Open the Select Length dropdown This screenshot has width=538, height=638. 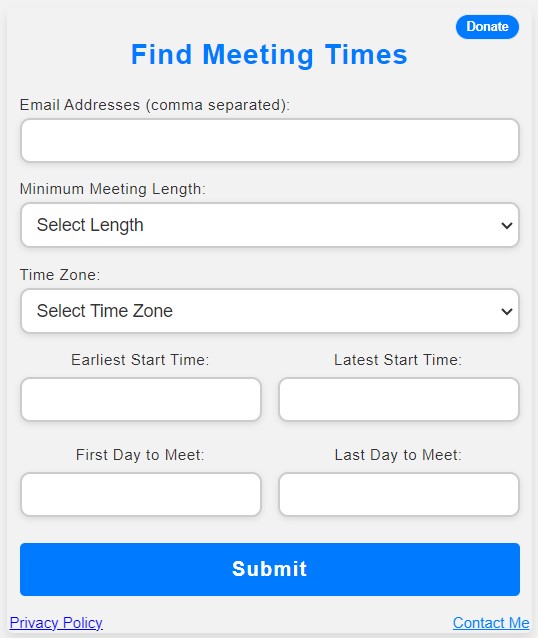click(x=270, y=225)
